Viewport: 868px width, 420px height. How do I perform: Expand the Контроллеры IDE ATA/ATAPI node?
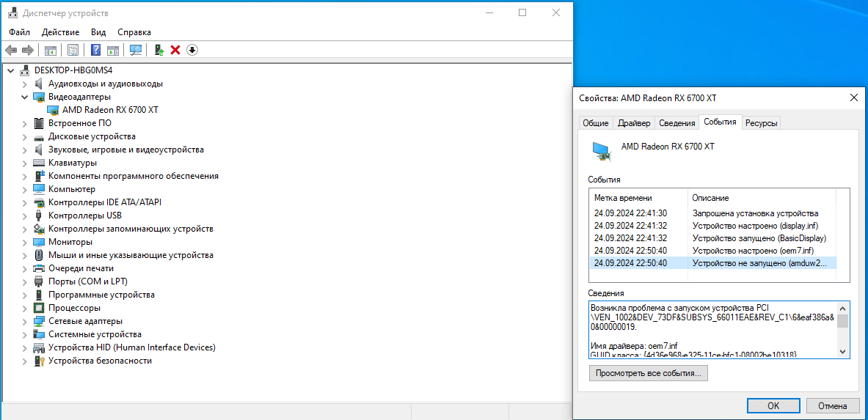click(x=24, y=202)
